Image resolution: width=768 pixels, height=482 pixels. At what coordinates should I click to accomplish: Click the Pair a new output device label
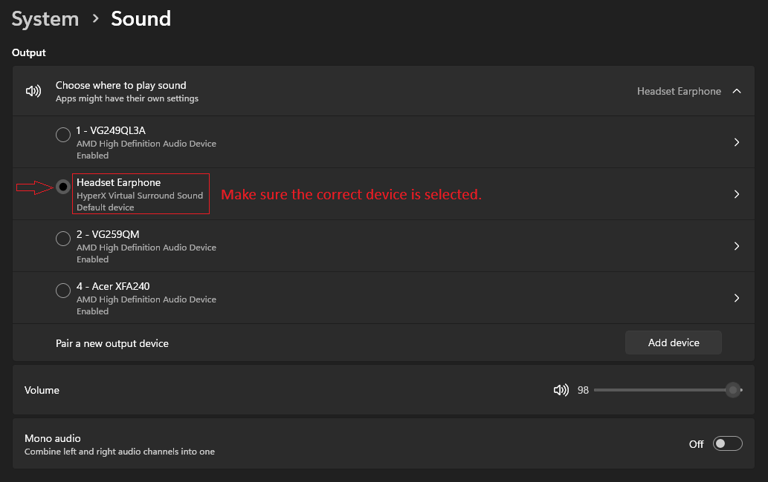[112, 343]
